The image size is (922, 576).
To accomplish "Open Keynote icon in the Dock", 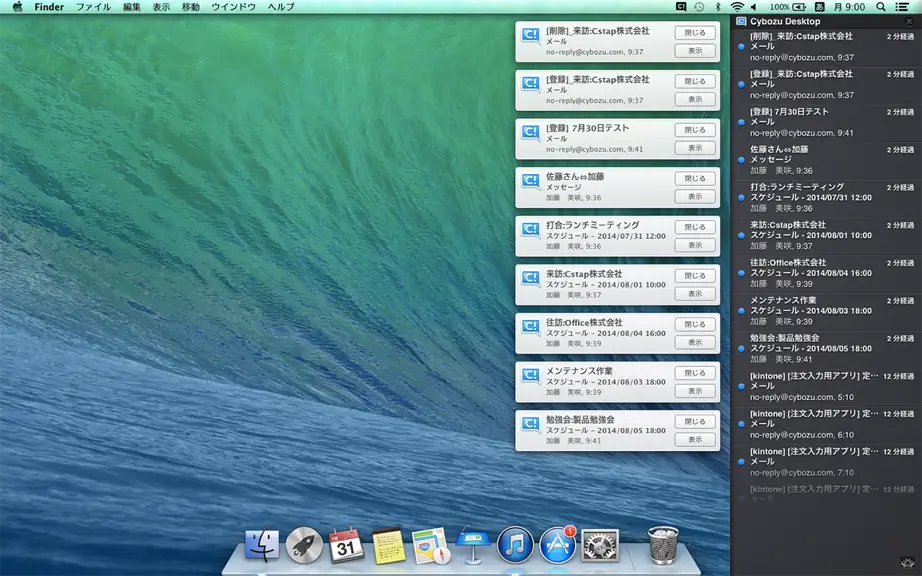I will click(x=473, y=544).
